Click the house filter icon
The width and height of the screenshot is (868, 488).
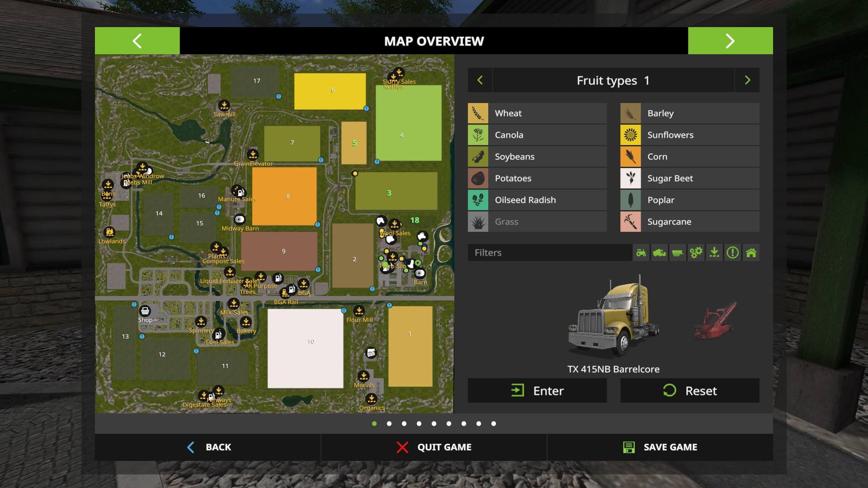pos(751,253)
